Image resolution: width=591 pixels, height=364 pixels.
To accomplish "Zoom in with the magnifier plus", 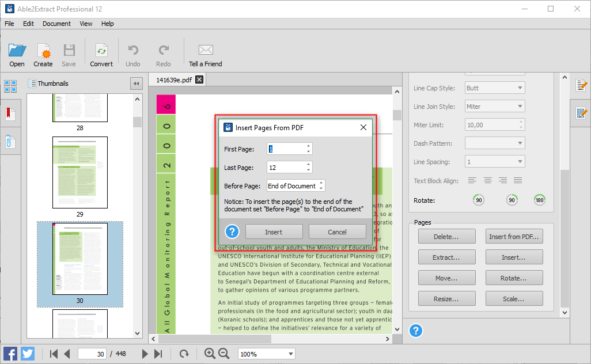I will [x=210, y=354].
